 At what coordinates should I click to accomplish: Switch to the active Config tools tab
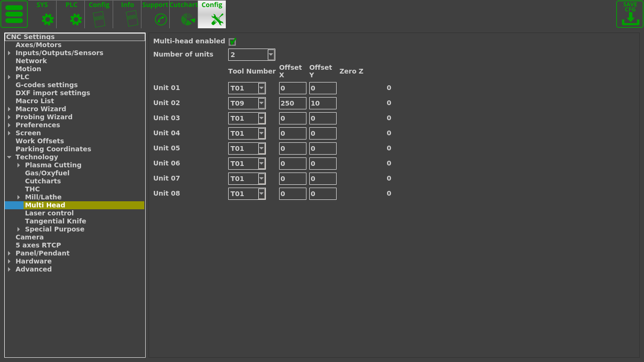pyautogui.click(x=212, y=15)
